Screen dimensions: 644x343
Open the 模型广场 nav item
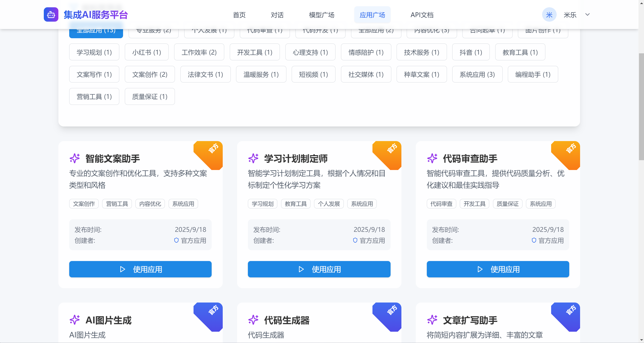coord(322,15)
